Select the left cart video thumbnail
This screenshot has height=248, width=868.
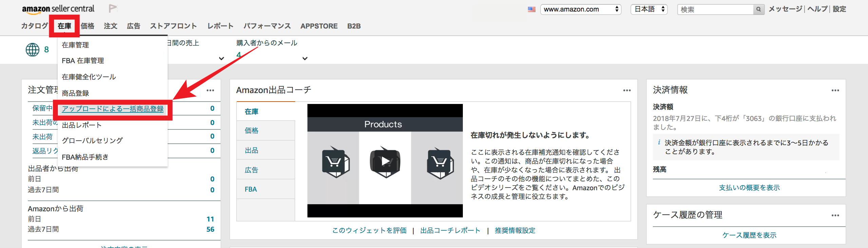tap(335, 162)
